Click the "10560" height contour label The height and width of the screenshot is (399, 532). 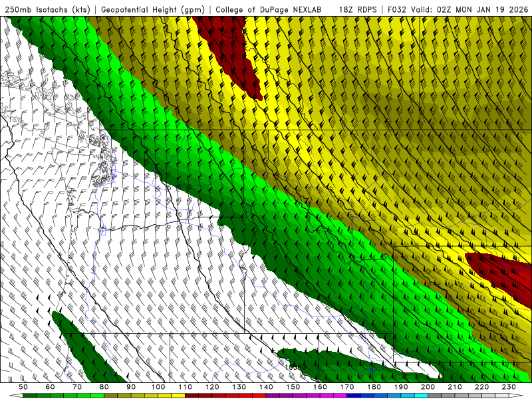pos(295,367)
